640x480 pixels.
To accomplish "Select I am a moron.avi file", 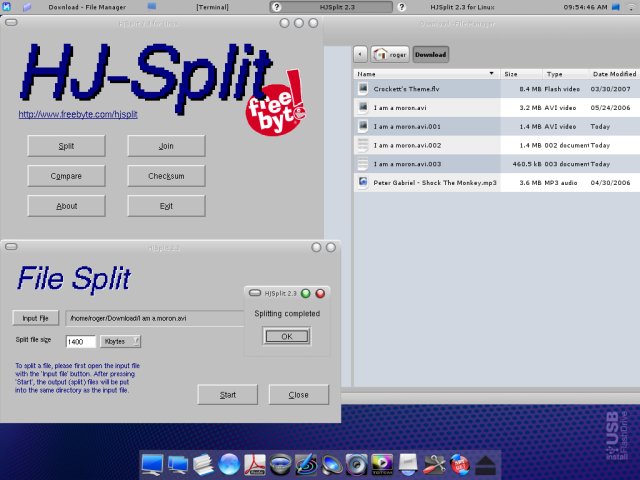I will click(x=496, y=107).
